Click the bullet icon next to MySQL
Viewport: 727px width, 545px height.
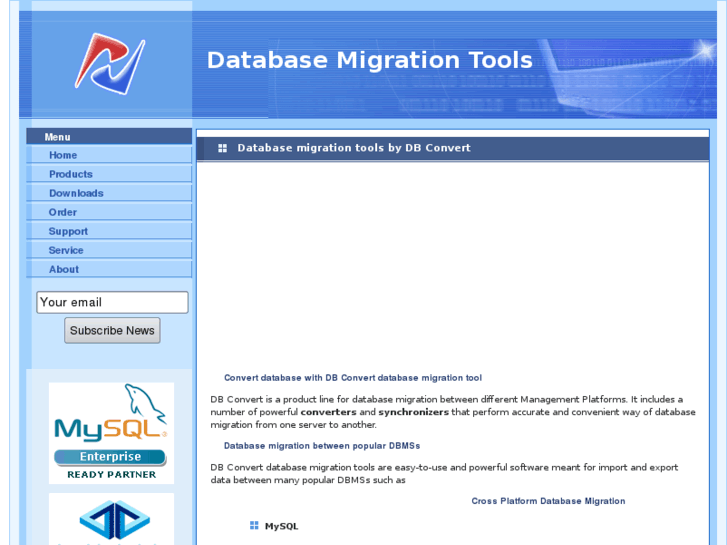coord(254,525)
